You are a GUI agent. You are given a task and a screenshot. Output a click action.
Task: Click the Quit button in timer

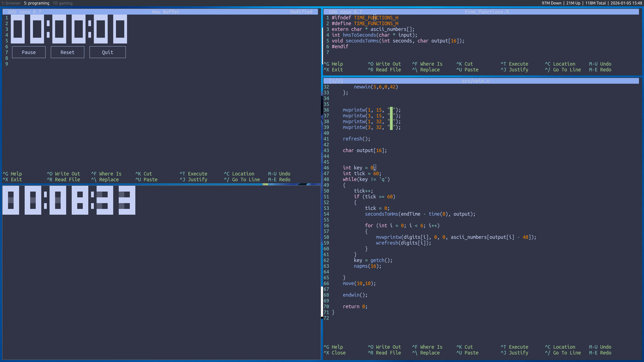[107, 52]
